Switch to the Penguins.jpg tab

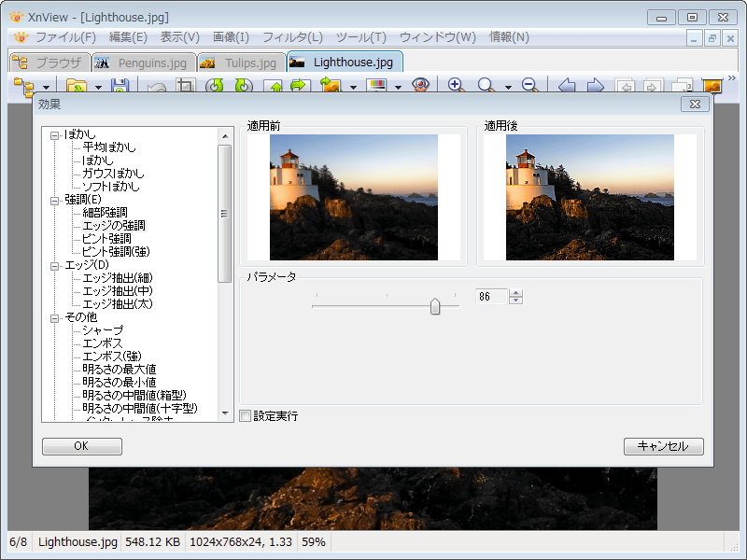pos(144,63)
